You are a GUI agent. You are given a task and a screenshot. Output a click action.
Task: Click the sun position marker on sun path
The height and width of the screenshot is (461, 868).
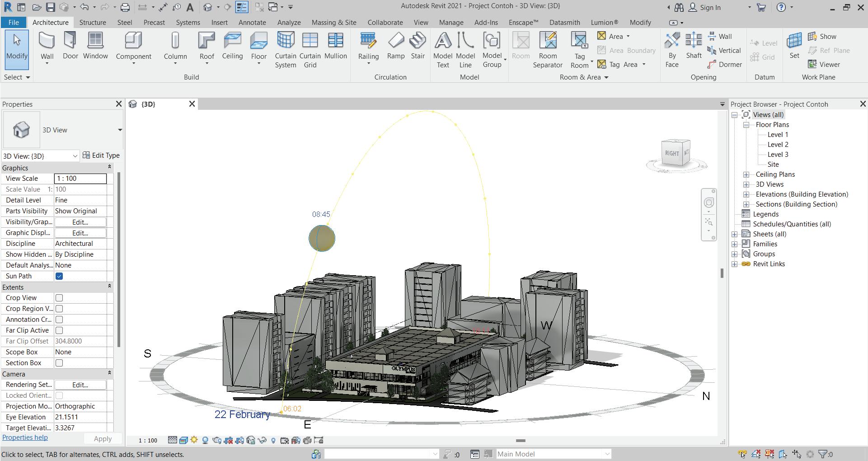pos(322,238)
